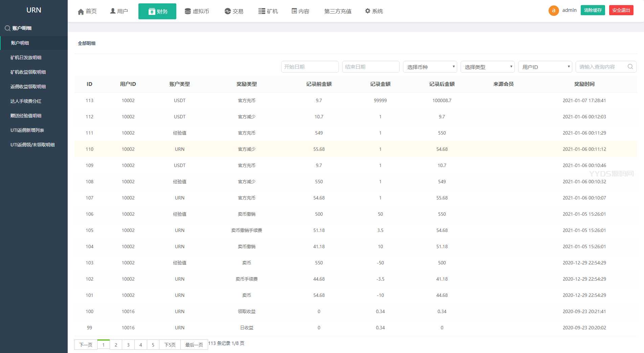Click the system gear icon
Viewport: 644px width, 353px height.
pos(368,11)
